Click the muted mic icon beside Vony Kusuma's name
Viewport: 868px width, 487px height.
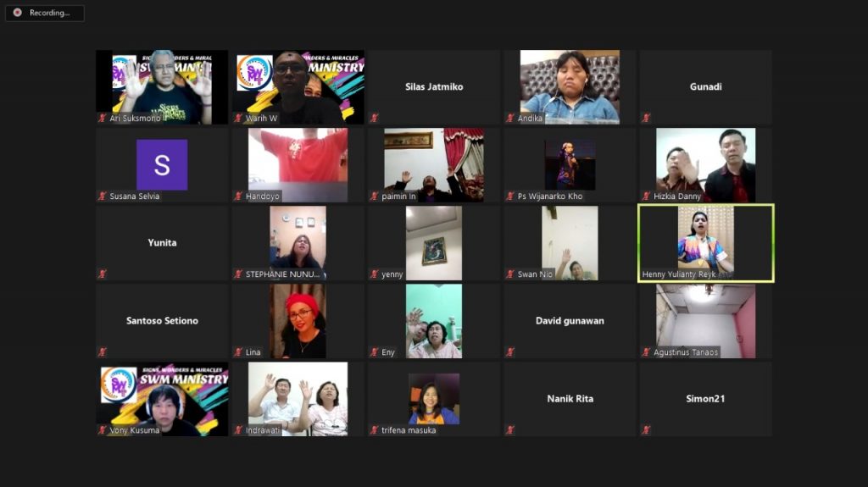tap(103, 430)
